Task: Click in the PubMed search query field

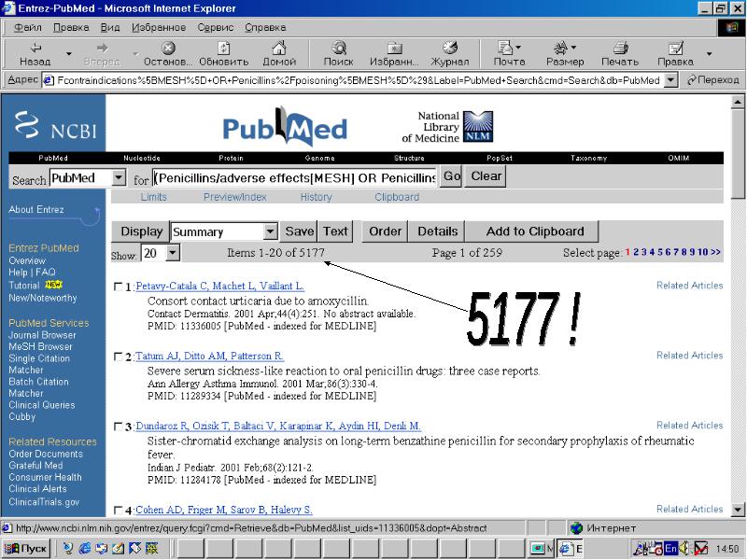Action: coord(294,177)
